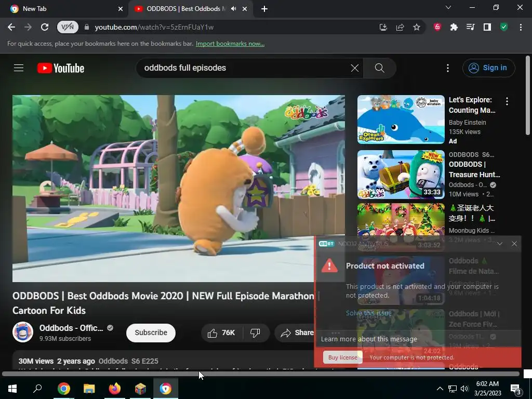Click the Buy license button

click(343, 357)
